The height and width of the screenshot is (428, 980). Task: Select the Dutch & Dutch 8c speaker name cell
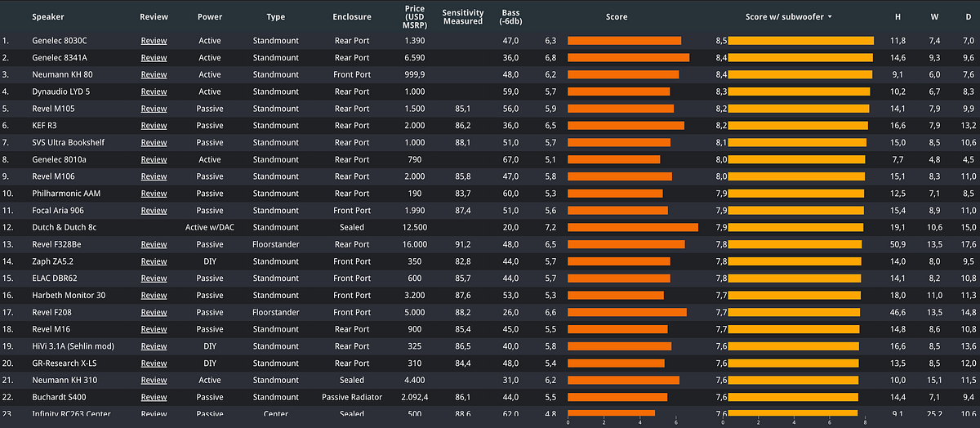pos(65,227)
